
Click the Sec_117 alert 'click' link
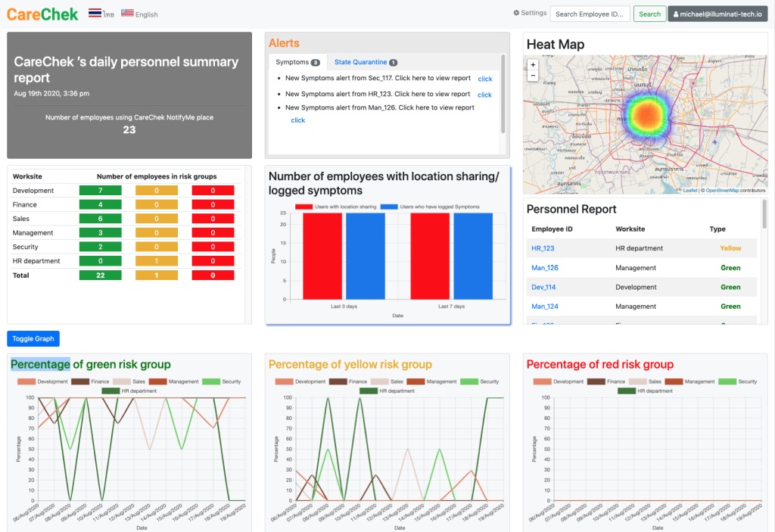(485, 79)
